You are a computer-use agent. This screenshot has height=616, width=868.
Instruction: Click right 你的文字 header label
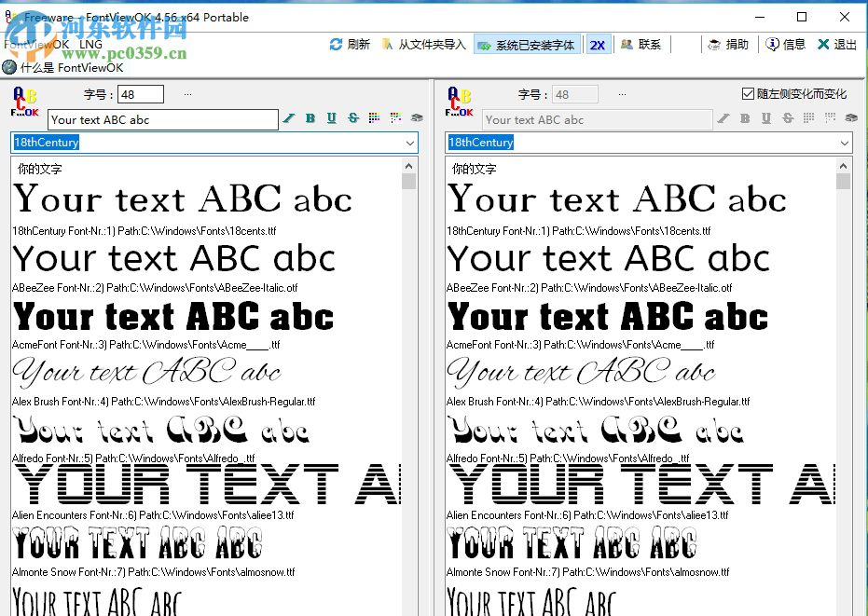pyautogui.click(x=474, y=169)
